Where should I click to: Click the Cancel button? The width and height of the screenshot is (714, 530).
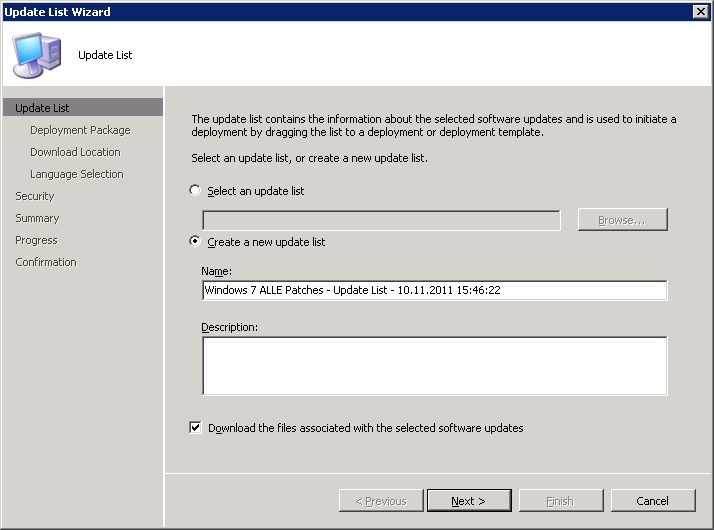point(653,501)
